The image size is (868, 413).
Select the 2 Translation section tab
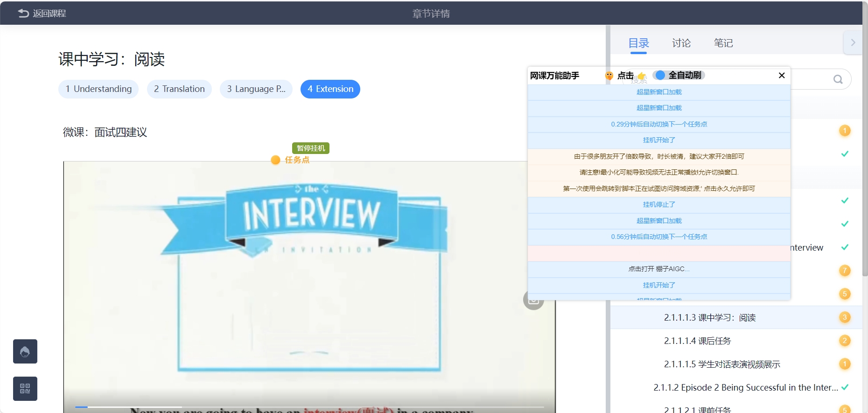tap(179, 89)
